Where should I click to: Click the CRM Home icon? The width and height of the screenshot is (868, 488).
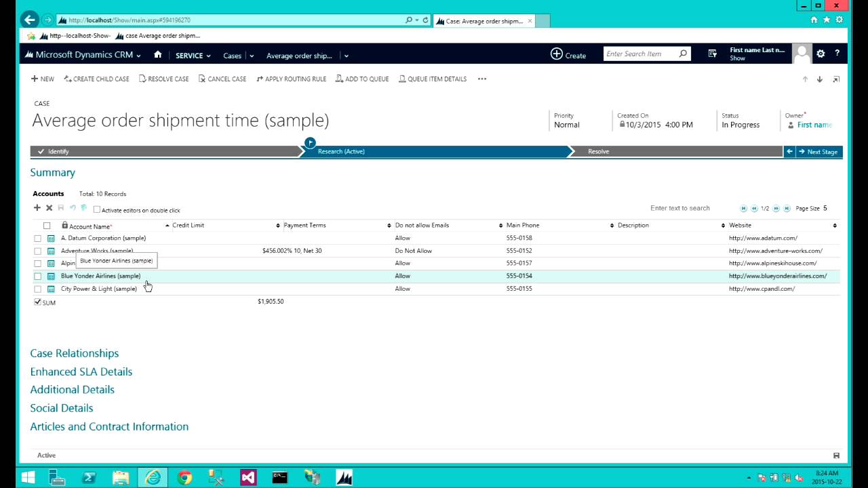tap(157, 55)
